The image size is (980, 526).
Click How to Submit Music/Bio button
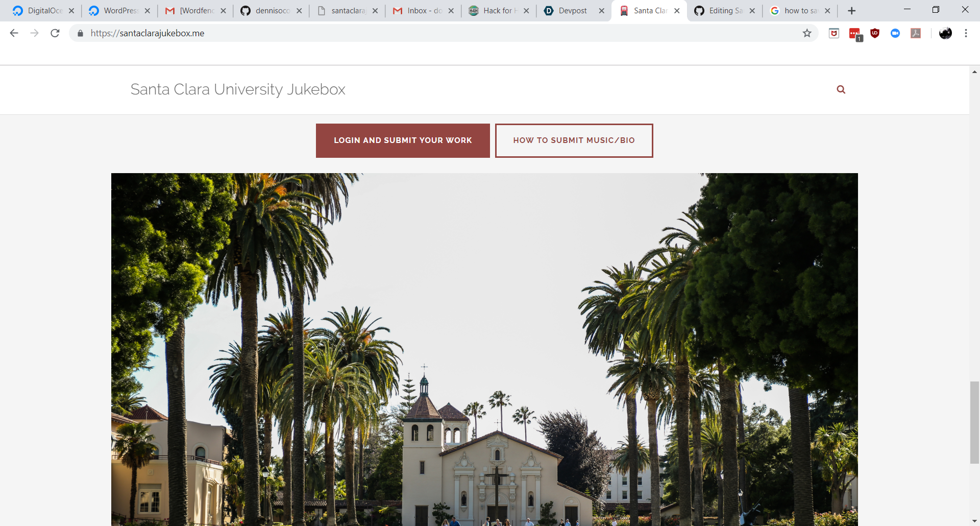coord(574,140)
